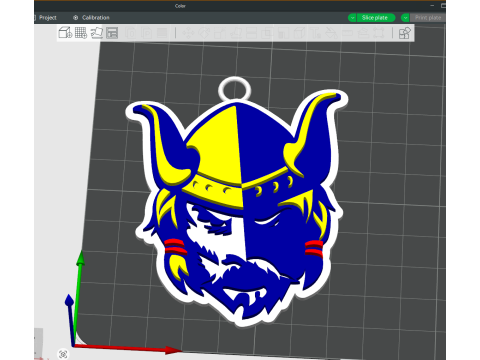Select the Lay on face tool

(235, 33)
